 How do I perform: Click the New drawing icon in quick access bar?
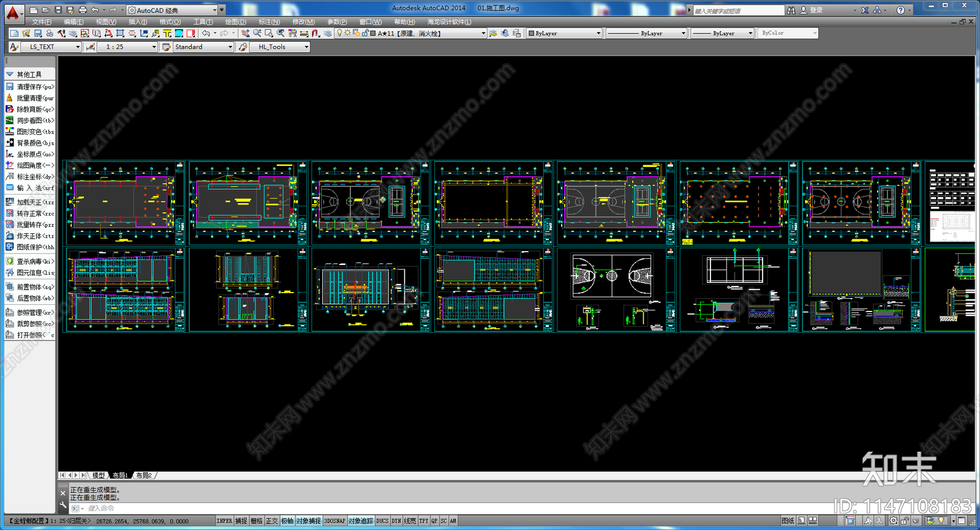pyautogui.click(x=34, y=10)
